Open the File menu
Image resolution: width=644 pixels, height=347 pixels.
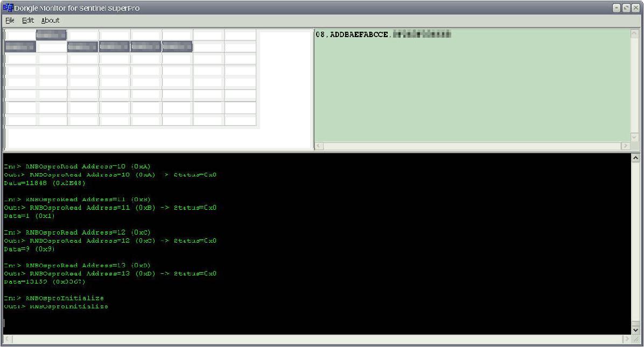10,20
